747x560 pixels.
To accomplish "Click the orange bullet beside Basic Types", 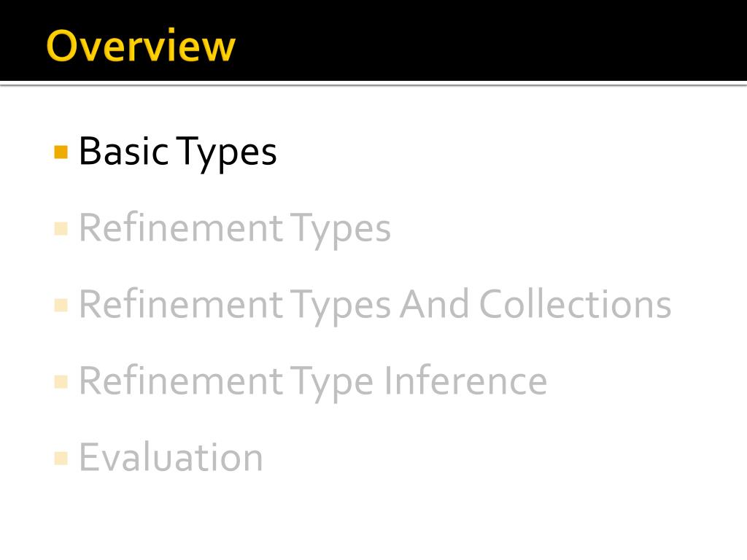I will [x=61, y=152].
